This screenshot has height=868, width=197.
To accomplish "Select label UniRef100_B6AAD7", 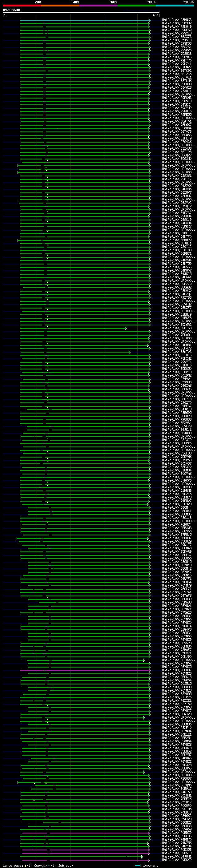I will click(x=177, y=538).
